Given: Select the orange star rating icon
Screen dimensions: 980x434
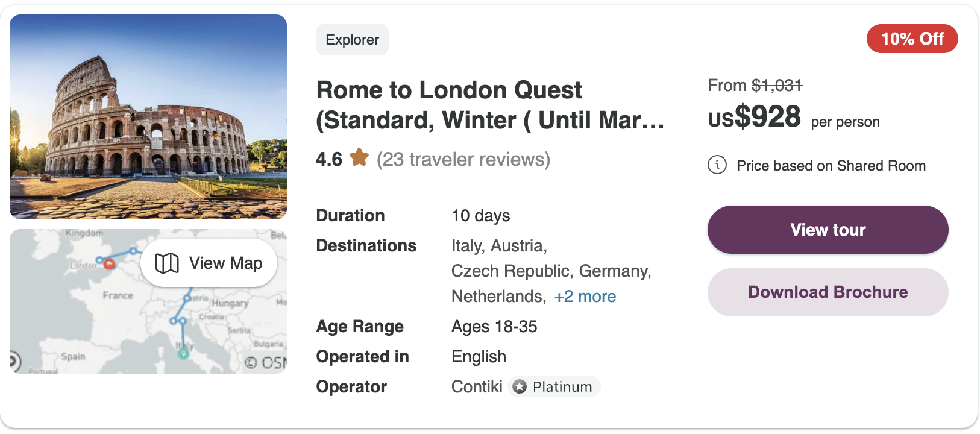Looking at the screenshot, I should point(359,159).
